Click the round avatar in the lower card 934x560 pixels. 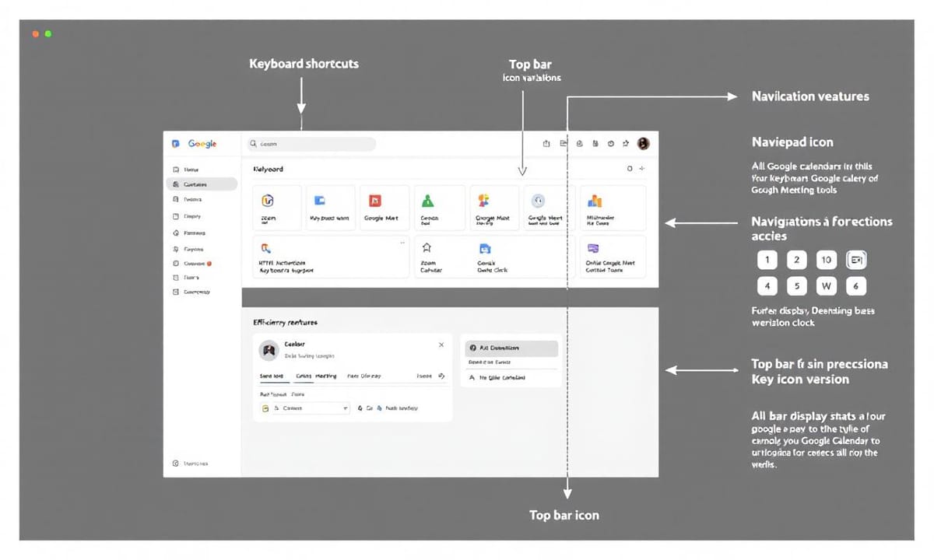coord(269,350)
